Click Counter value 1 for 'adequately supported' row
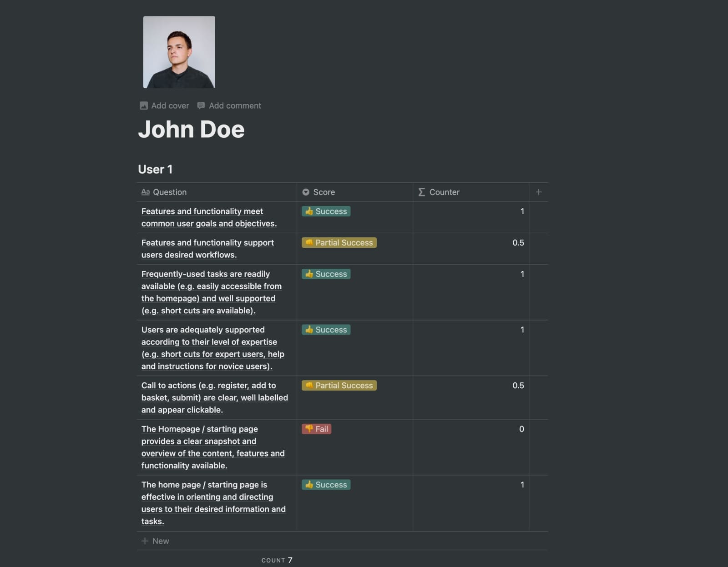 coord(522,330)
